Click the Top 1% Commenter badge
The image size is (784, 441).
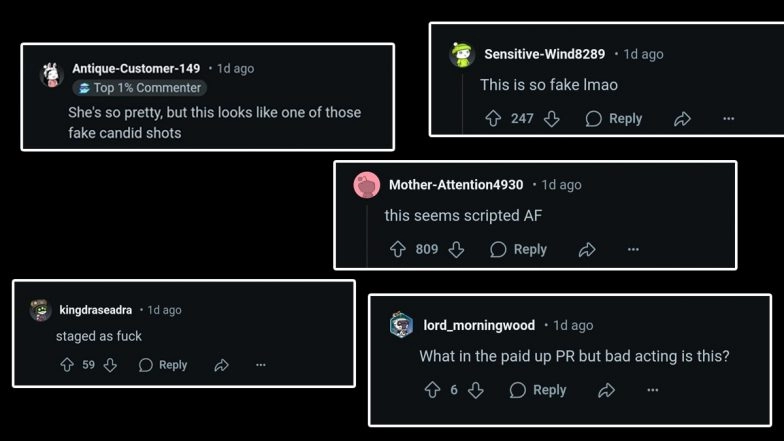click(139, 88)
